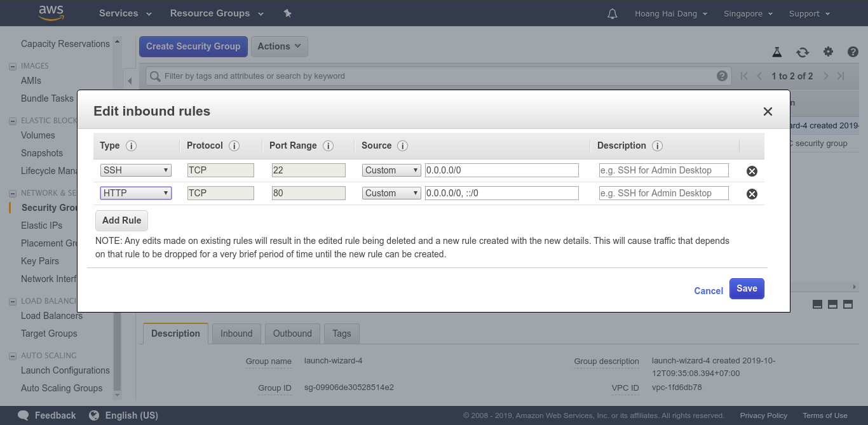Click the Feedback link

[55, 415]
